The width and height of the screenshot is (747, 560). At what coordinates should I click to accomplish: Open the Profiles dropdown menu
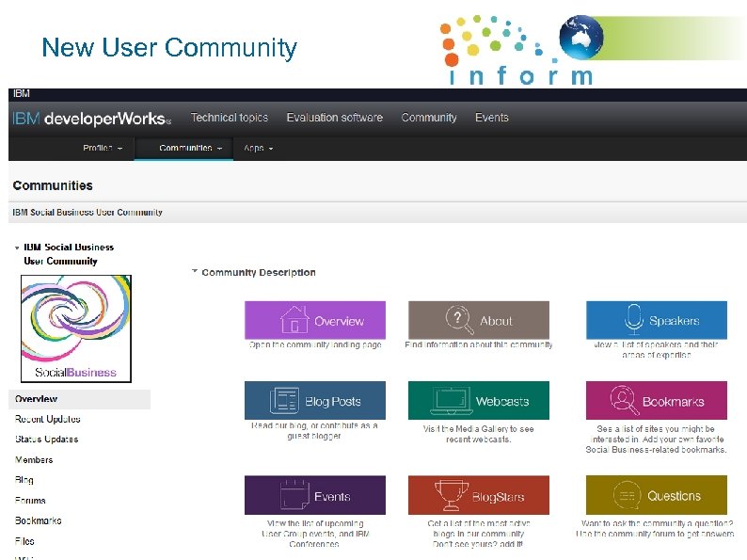103,148
